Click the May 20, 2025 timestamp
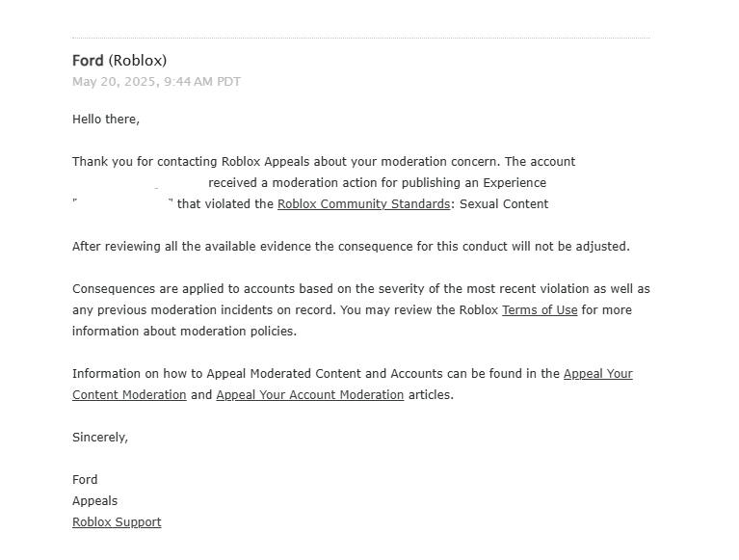Screen dimensions: 739x560 point(156,82)
